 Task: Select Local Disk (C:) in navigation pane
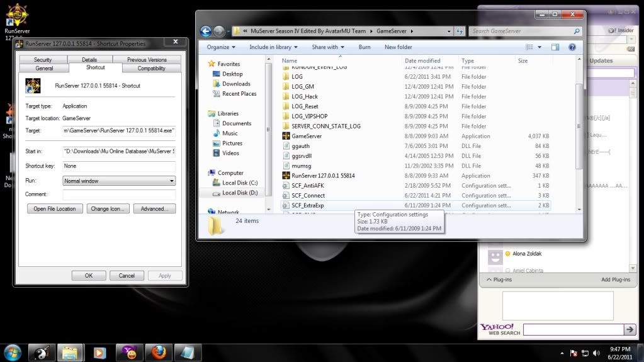(240, 183)
